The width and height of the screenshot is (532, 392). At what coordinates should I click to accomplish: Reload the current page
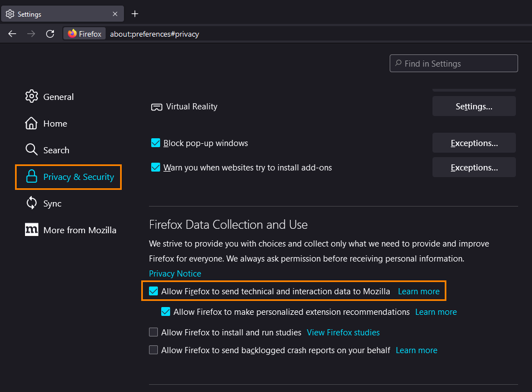[50, 34]
